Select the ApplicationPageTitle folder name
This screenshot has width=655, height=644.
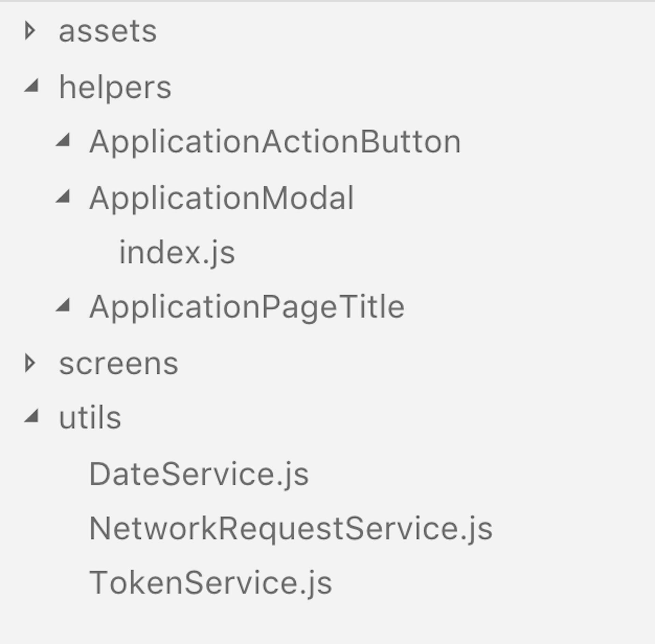point(247,307)
